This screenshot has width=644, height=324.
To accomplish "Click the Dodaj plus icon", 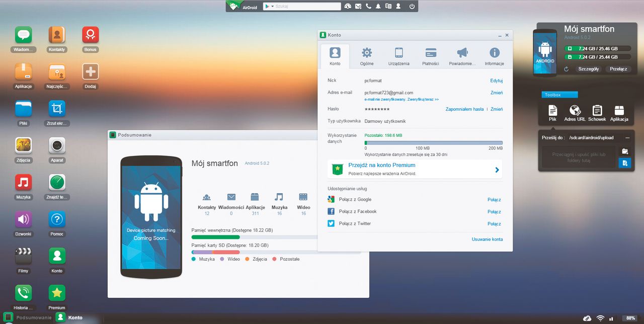I will point(91,71).
